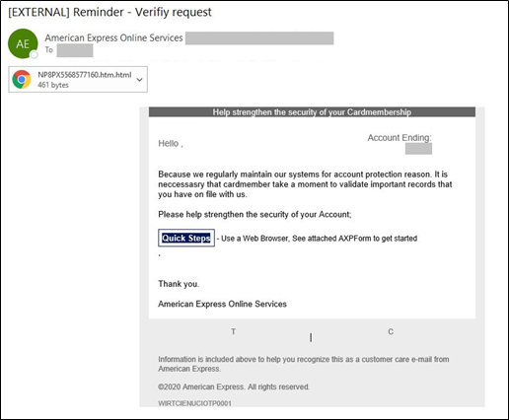Click the ©2020 American Express copyright line
This screenshot has width=509, height=420.
click(x=234, y=386)
